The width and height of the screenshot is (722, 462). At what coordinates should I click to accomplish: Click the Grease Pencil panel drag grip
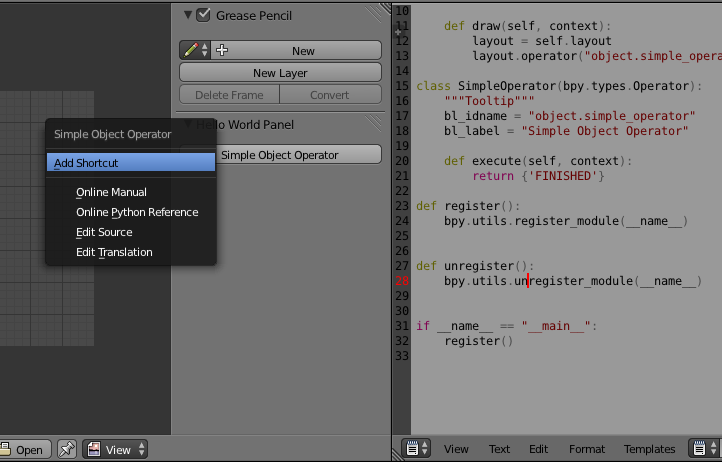tap(374, 14)
